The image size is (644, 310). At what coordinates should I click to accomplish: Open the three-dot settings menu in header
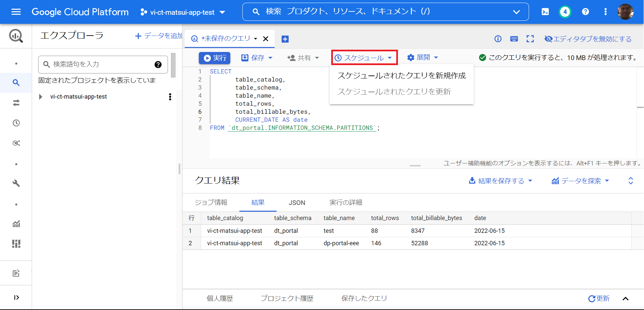click(x=605, y=12)
